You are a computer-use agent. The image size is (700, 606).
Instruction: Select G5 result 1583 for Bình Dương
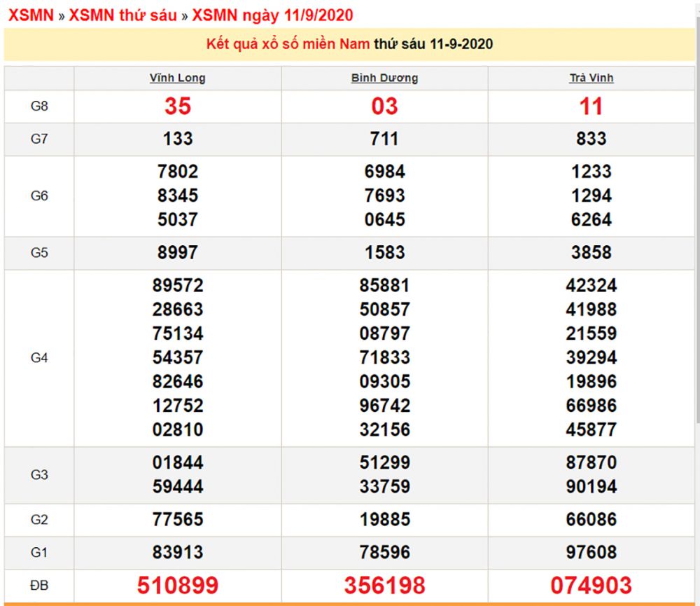(384, 252)
